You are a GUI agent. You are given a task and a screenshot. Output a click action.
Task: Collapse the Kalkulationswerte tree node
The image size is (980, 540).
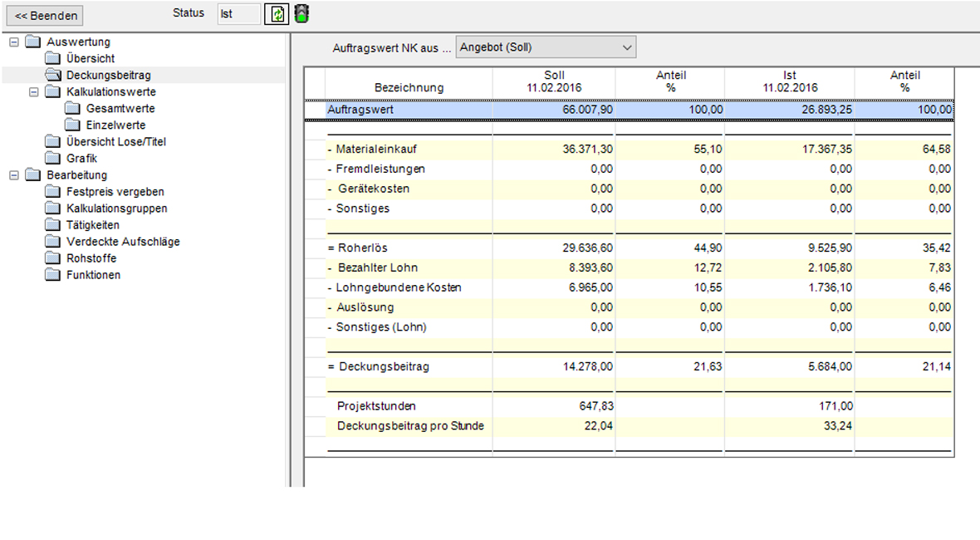pos(34,92)
